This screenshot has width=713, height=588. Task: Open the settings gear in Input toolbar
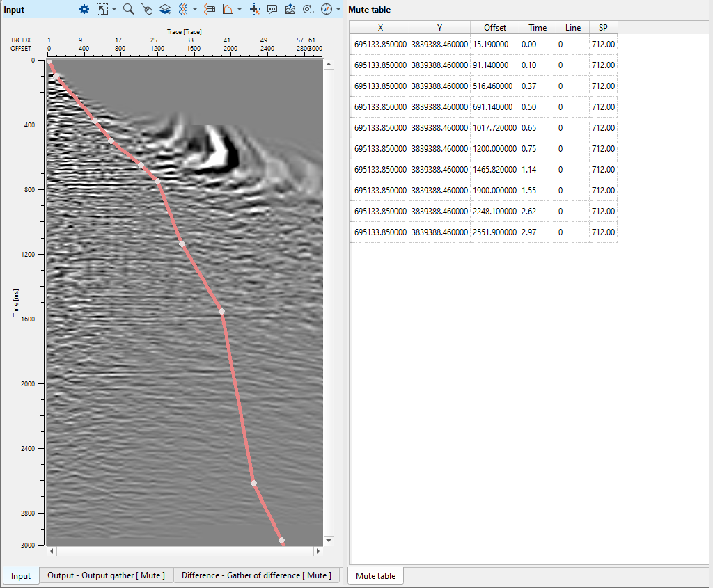click(x=84, y=9)
